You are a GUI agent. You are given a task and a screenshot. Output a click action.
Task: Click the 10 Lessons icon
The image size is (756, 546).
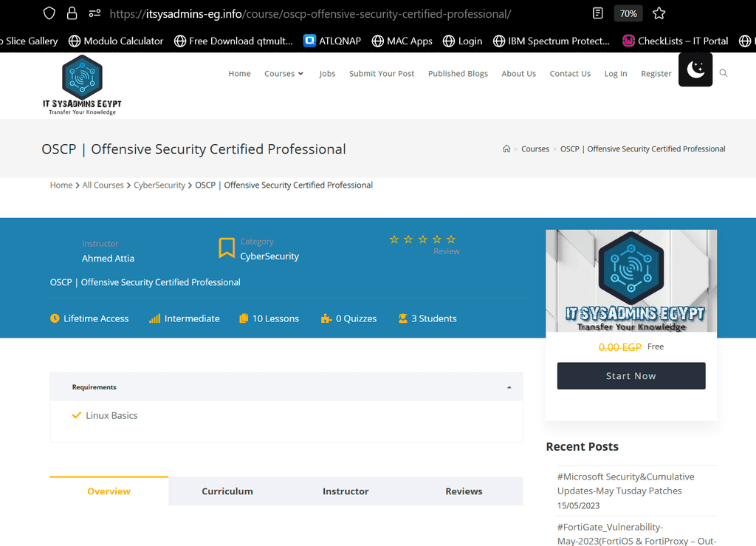click(x=244, y=318)
